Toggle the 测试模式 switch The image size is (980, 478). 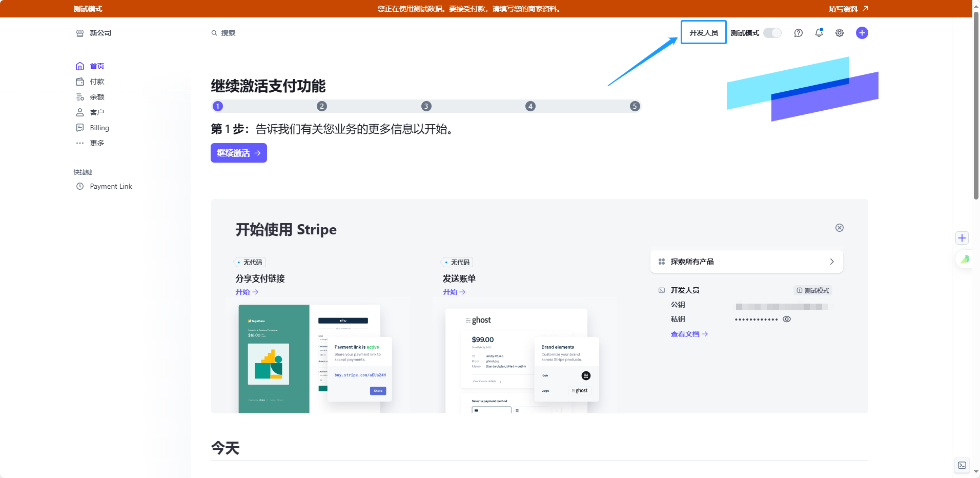[772, 33]
